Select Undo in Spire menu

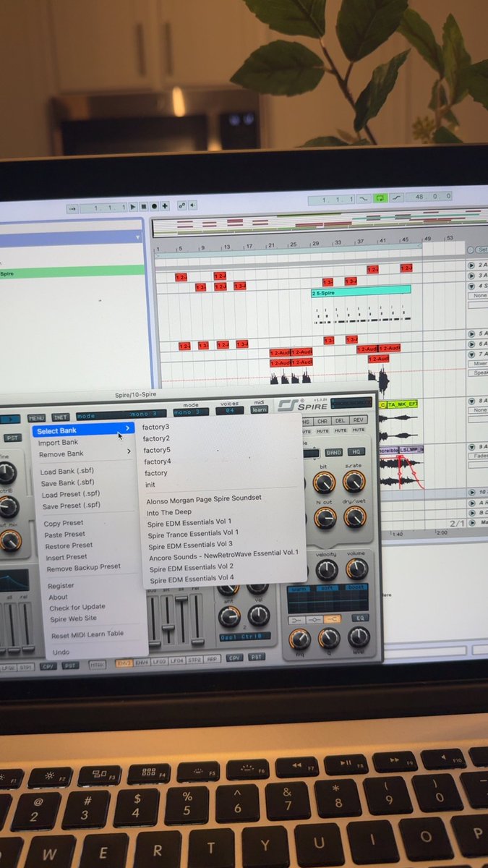[61, 652]
